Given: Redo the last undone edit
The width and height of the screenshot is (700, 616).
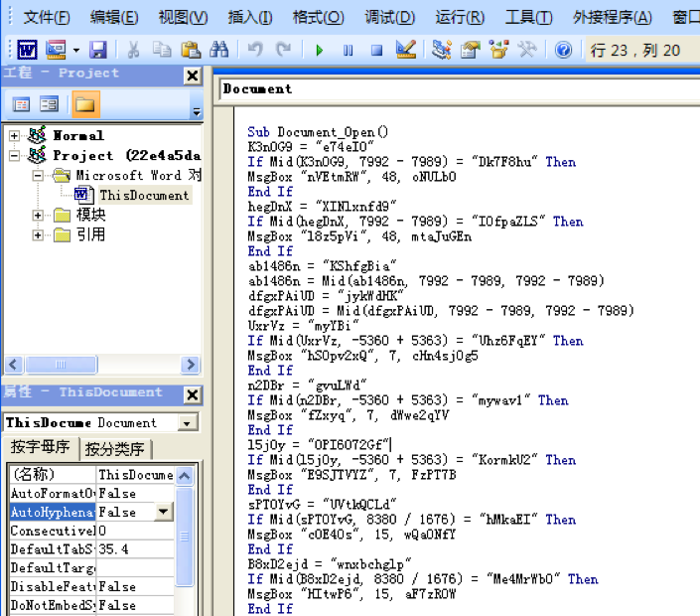Looking at the screenshot, I should 284,50.
